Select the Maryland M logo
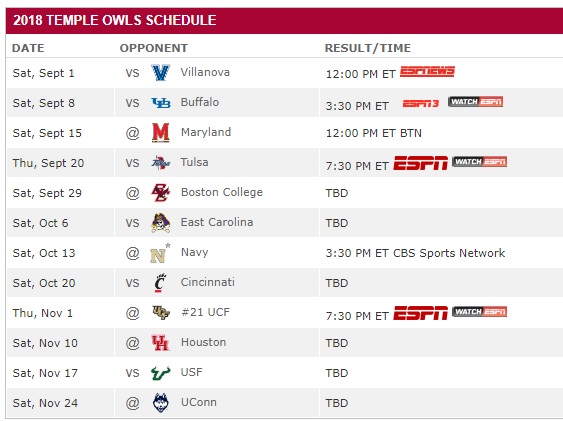The height and width of the screenshot is (421, 563). [160, 133]
